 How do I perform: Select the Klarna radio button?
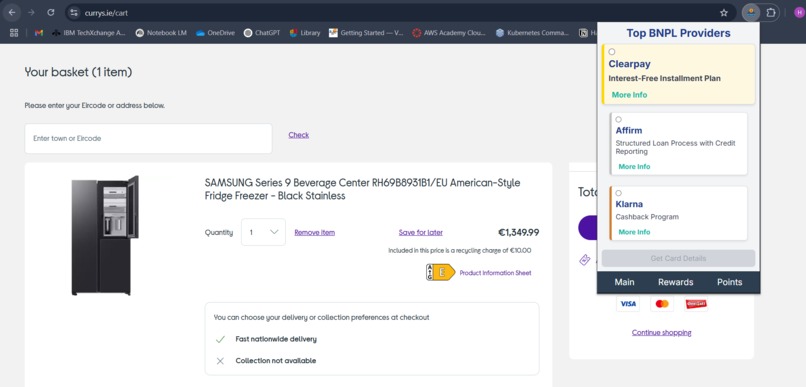coord(618,193)
